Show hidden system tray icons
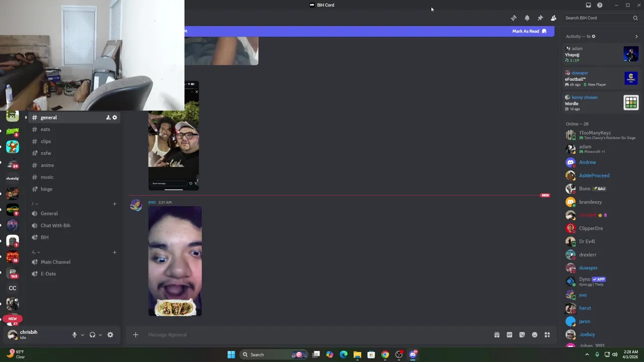 (587, 354)
